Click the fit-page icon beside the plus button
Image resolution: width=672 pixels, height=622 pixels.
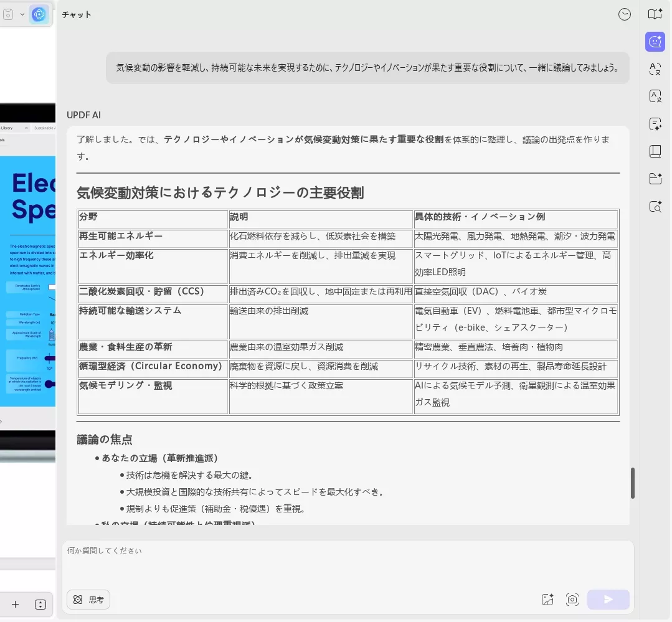pos(40,605)
